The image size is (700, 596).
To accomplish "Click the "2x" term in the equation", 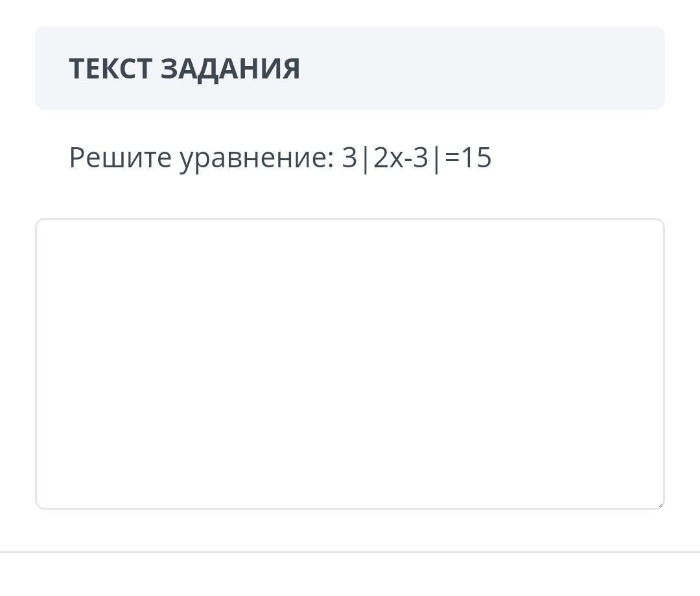I will click(388, 158).
